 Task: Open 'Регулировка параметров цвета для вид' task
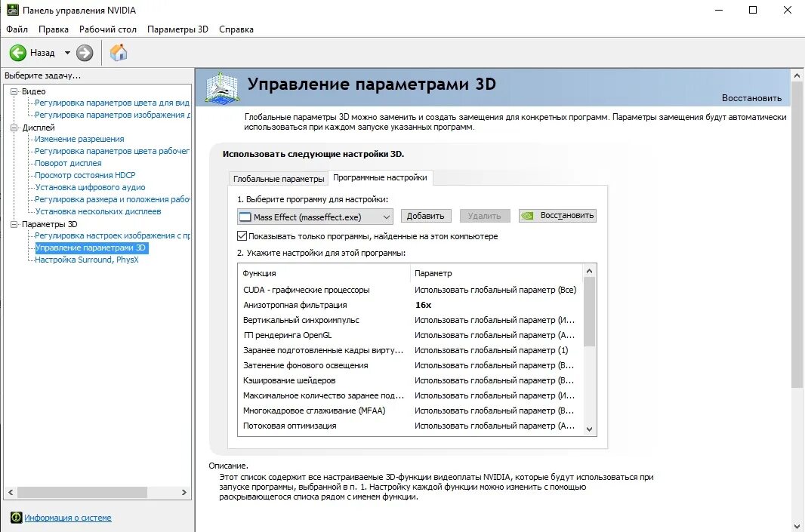(x=112, y=103)
